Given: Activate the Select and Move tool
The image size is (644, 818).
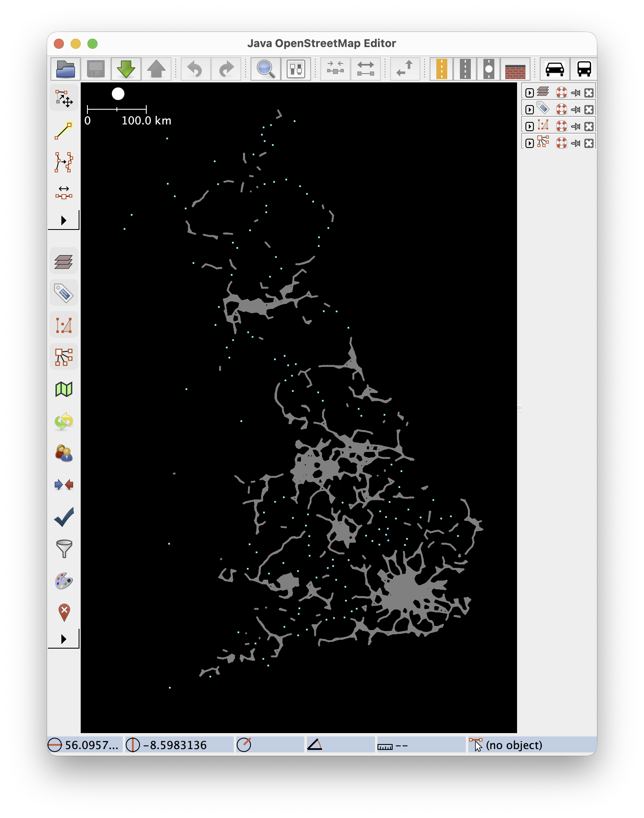Looking at the screenshot, I should (64, 98).
